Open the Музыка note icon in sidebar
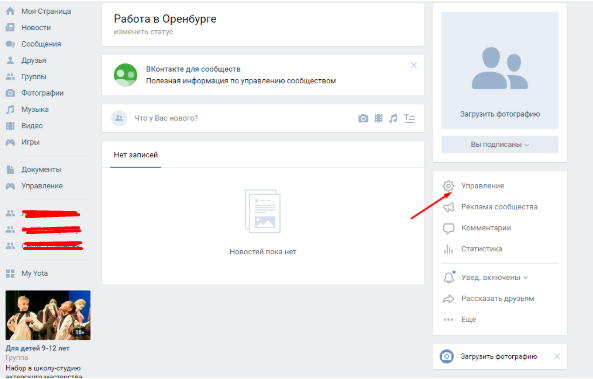Screen dimensions: 593x379 [x=10, y=109]
